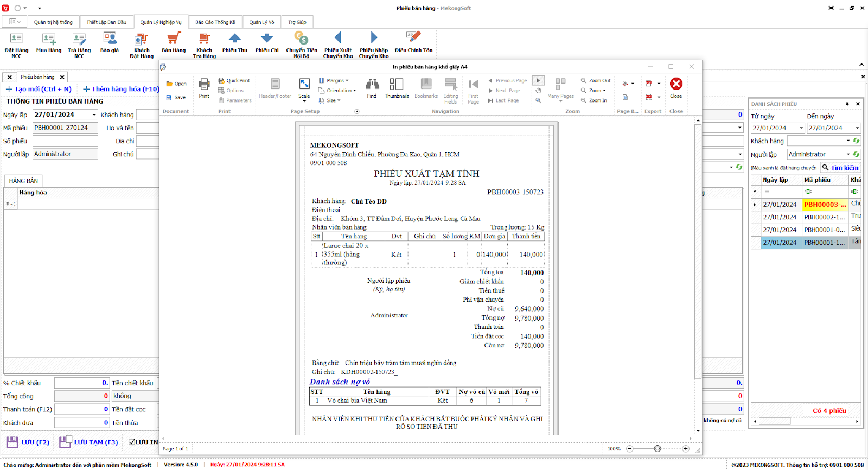Image resolution: width=868 pixels, height=470 pixels.
Task: Expand the Ngày lập date dropdown
Action: click(94, 115)
